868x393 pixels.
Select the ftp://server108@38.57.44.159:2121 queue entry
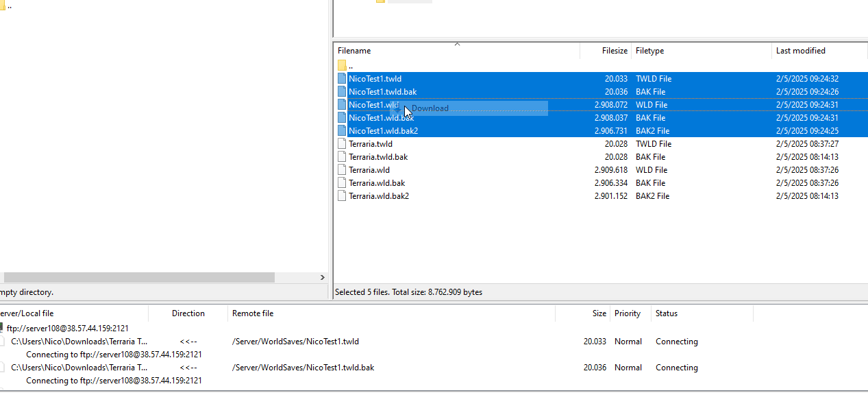(x=67, y=329)
